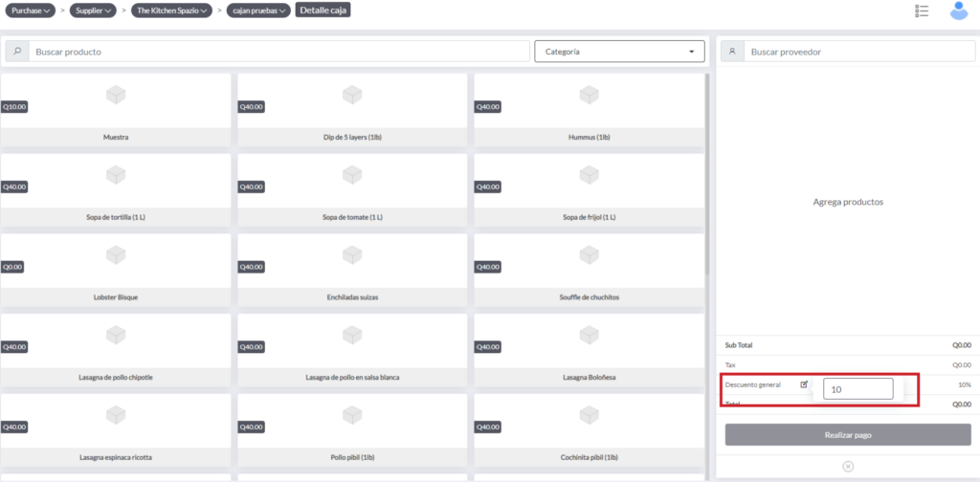Select the Hummus (1lb) product tile
The image size is (980, 482).
coord(589,109)
